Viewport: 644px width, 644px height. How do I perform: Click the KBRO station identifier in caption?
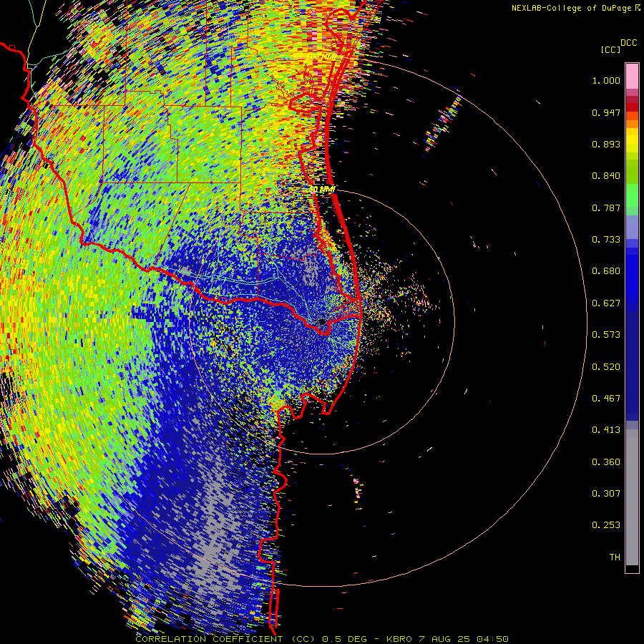(x=399, y=639)
